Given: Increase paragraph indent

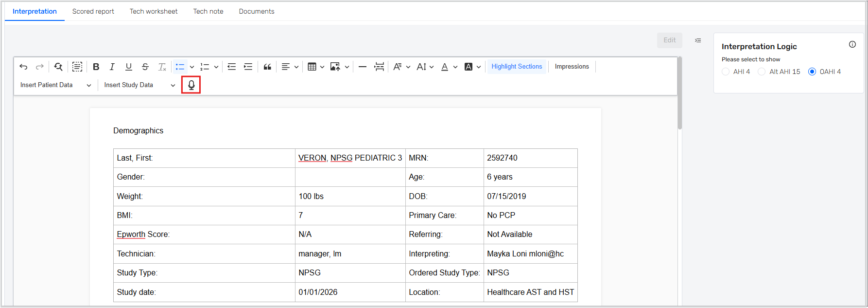Looking at the screenshot, I should pos(248,67).
